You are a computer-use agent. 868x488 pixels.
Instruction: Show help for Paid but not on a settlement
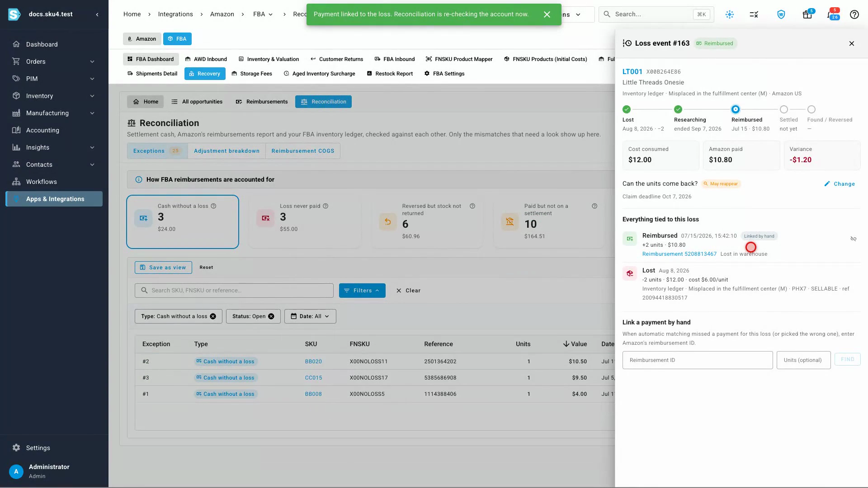click(x=594, y=206)
